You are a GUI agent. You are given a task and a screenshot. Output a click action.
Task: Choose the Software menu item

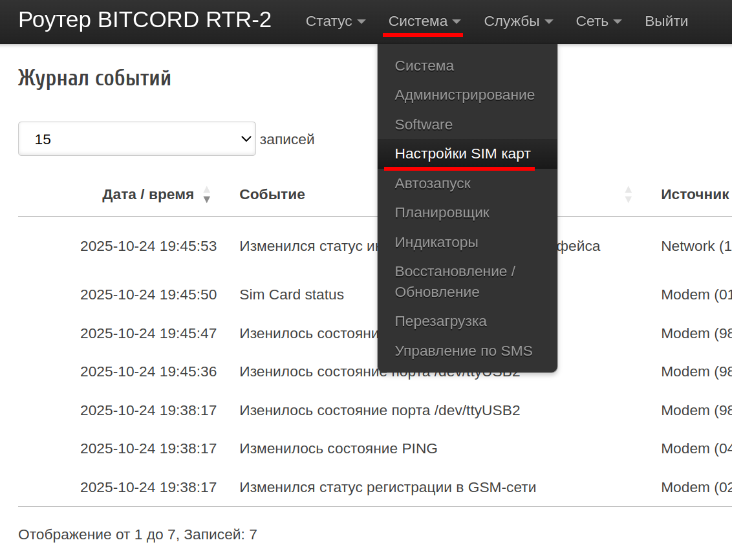[424, 125]
